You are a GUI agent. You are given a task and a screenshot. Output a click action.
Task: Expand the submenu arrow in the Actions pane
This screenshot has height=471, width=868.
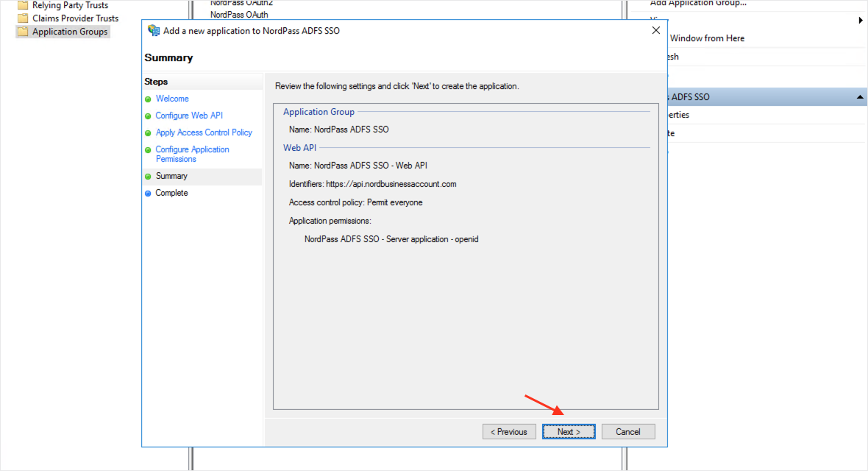tap(860, 21)
